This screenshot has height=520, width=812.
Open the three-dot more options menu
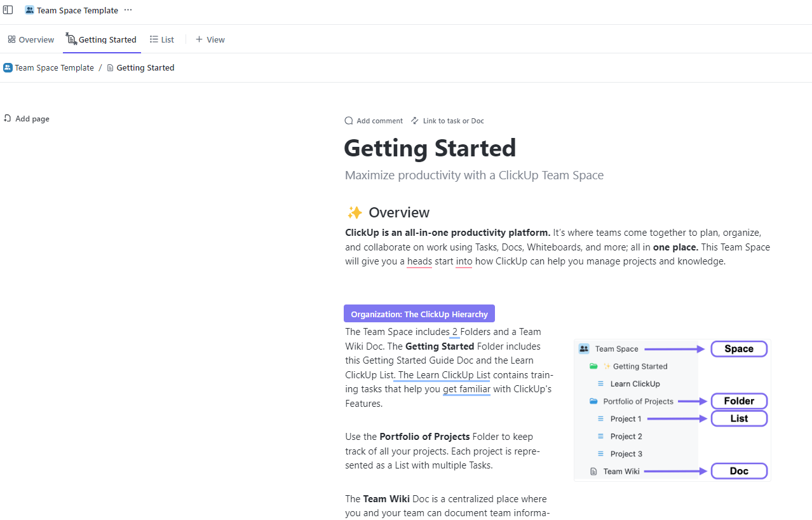coord(128,10)
